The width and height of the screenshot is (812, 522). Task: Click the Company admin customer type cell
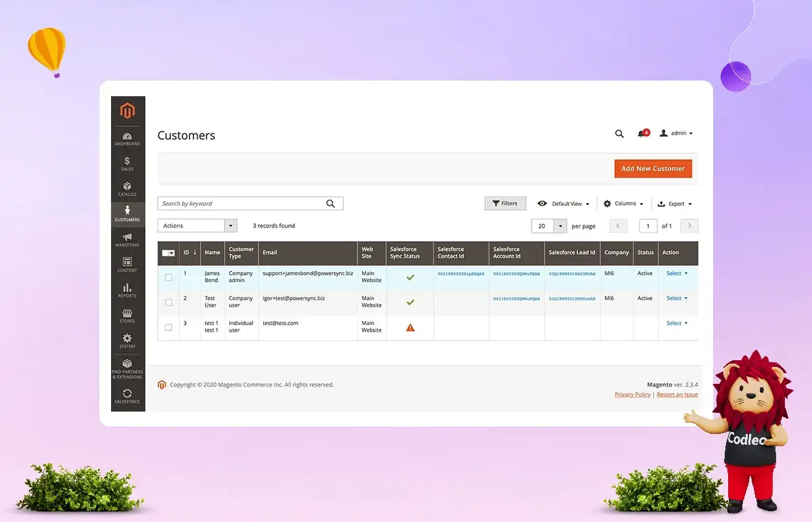[x=241, y=277]
